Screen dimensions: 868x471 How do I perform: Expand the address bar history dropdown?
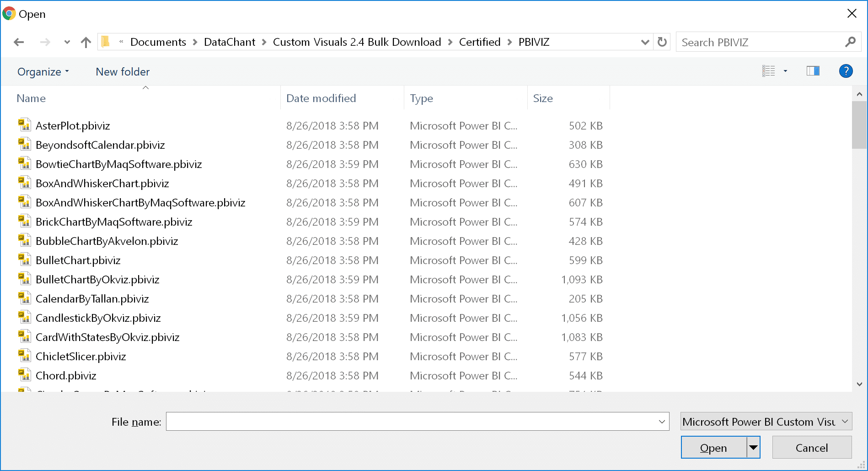coord(645,42)
